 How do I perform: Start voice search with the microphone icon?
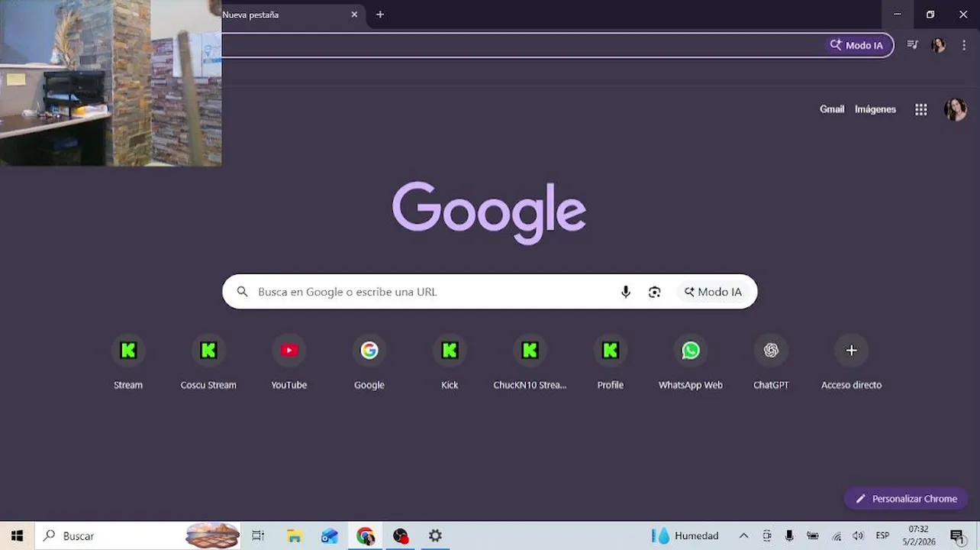coord(626,292)
